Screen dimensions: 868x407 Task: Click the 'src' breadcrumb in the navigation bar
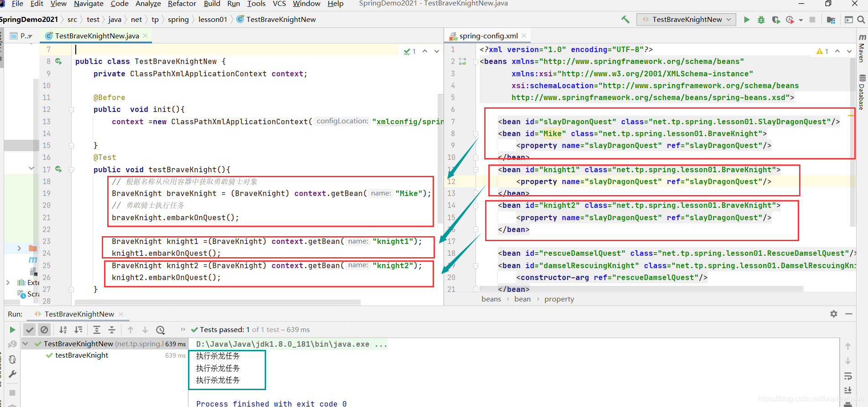(x=72, y=20)
